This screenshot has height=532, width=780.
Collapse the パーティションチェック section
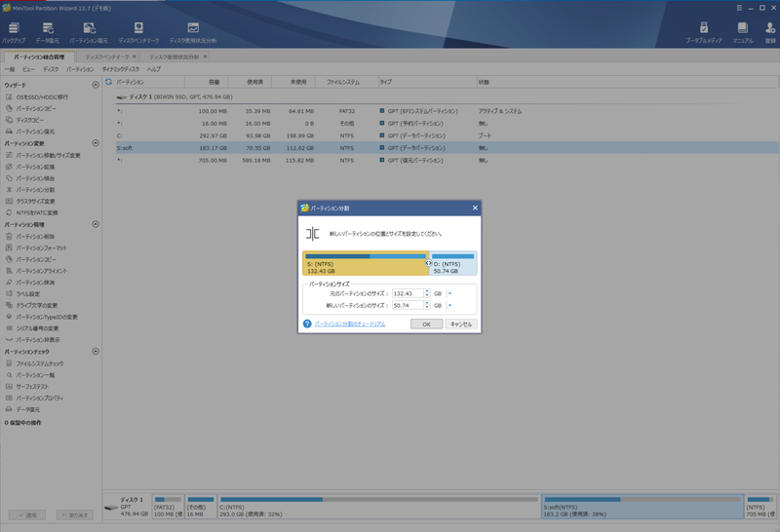tap(96, 352)
